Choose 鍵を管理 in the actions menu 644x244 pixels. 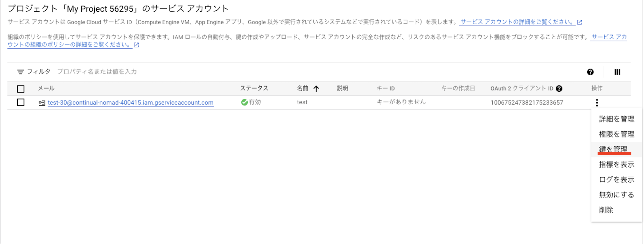pos(617,149)
